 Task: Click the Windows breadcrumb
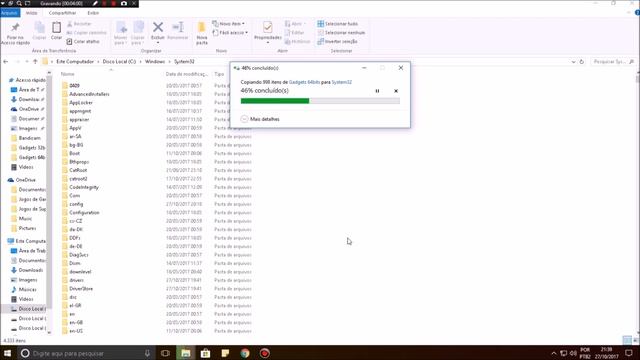[155, 62]
